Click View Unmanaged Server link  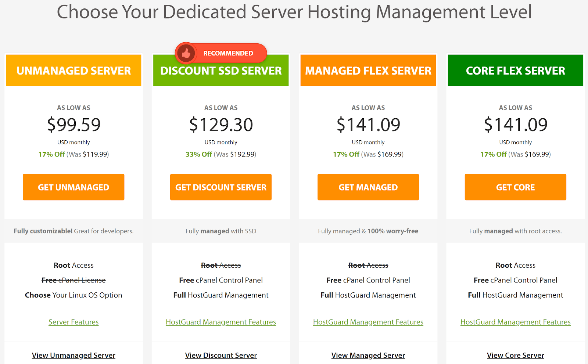tap(73, 355)
